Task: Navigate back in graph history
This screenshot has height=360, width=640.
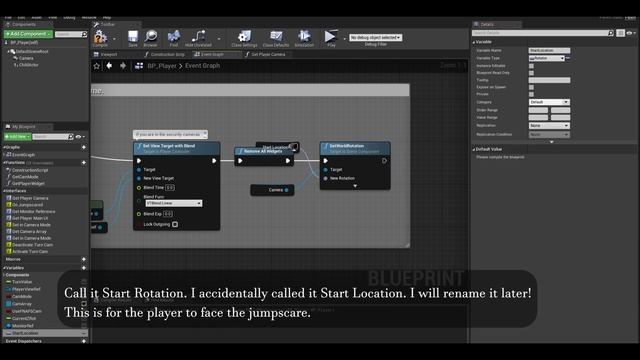Action: [x=109, y=66]
